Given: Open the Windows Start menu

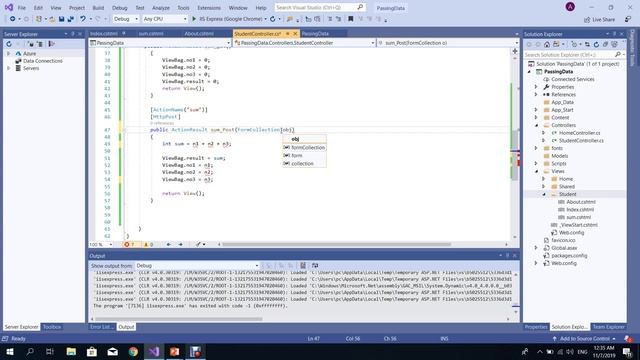Looking at the screenshot, I should (9, 351).
